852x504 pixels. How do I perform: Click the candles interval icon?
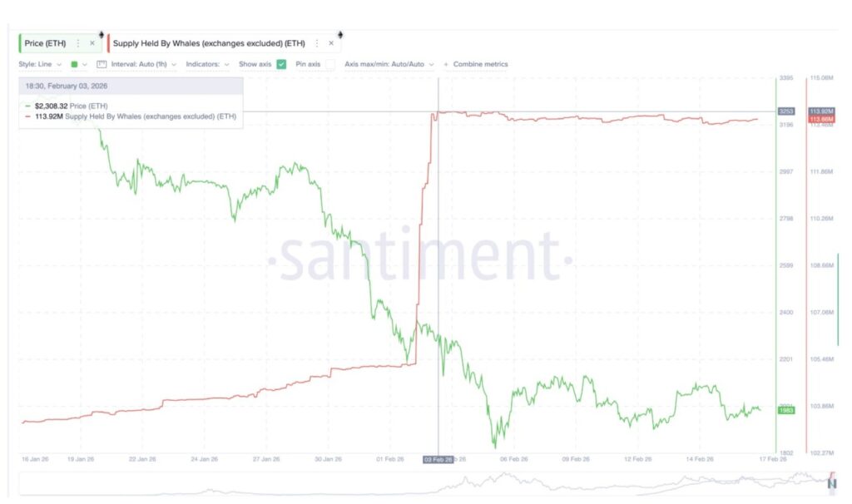[x=102, y=64]
